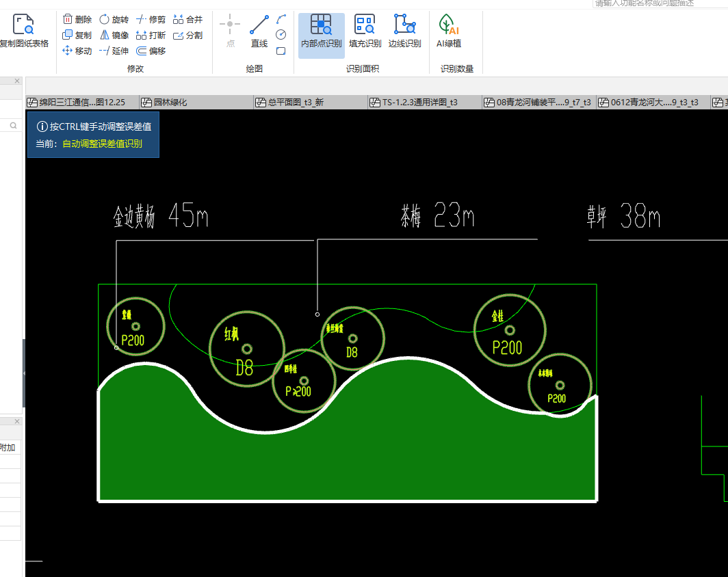Select the 删除 delete tool
This screenshot has height=577, width=728.
click(77, 20)
